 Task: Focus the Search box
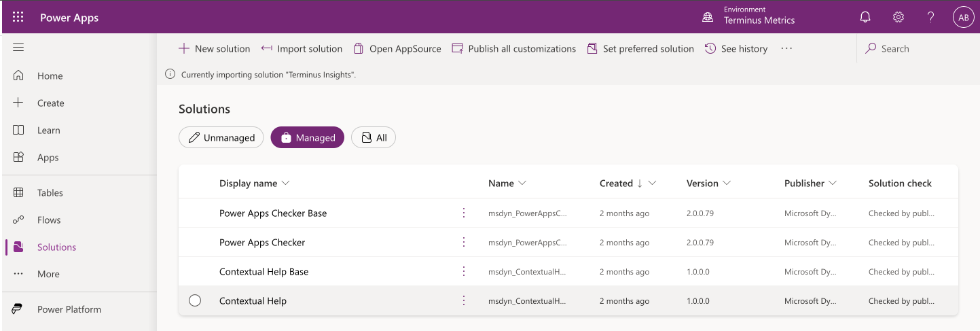pos(917,49)
